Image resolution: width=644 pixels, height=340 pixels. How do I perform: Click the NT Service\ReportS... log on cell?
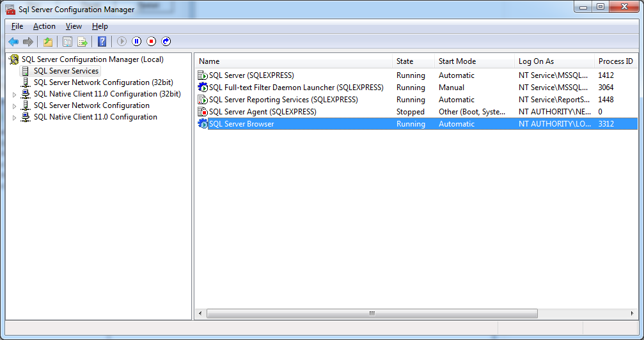pyautogui.click(x=554, y=99)
